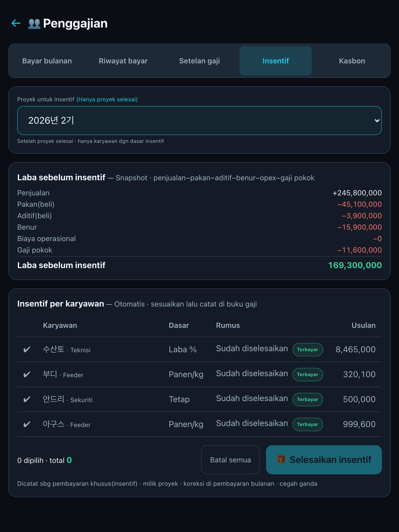Click the Terbayar badge for 아구스
This screenshot has width=399, height=532.
coord(308,424)
